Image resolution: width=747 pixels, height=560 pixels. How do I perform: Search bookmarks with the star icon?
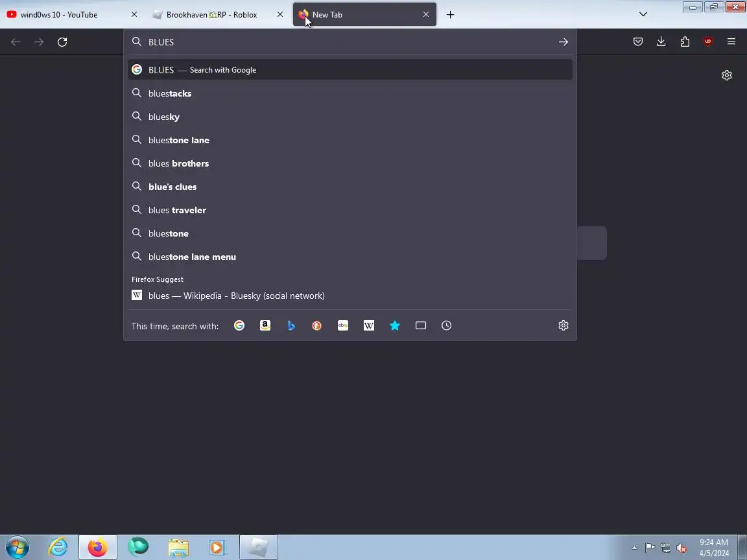click(394, 325)
